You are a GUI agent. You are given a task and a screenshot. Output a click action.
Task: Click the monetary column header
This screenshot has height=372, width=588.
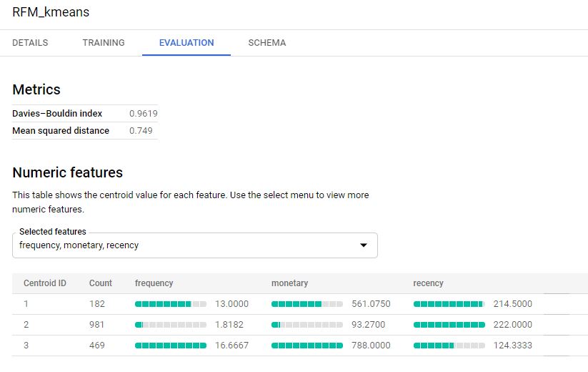[289, 283]
